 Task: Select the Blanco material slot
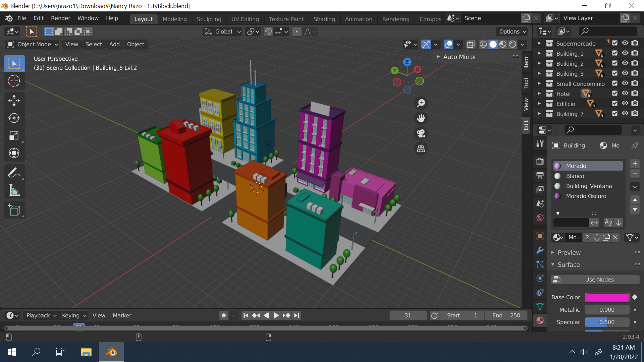[588, 176]
